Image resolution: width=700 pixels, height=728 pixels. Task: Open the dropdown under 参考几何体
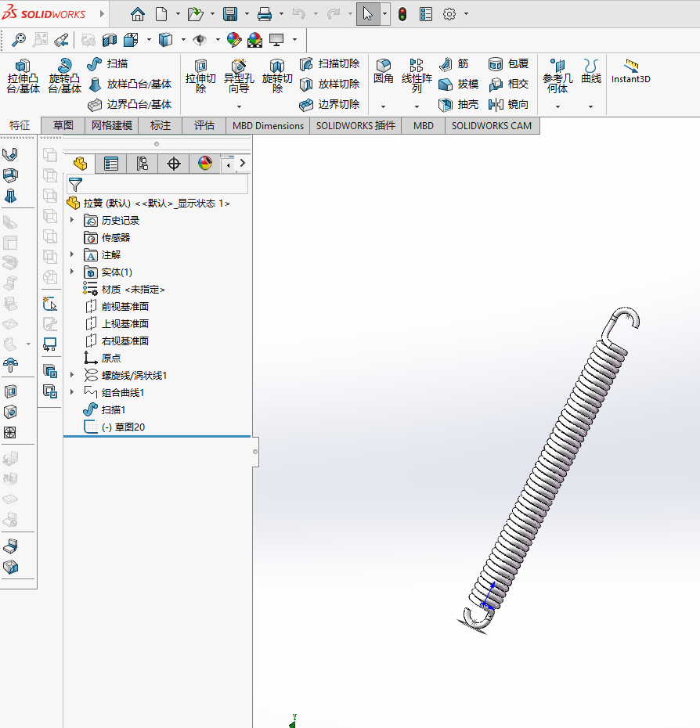click(557, 106)
